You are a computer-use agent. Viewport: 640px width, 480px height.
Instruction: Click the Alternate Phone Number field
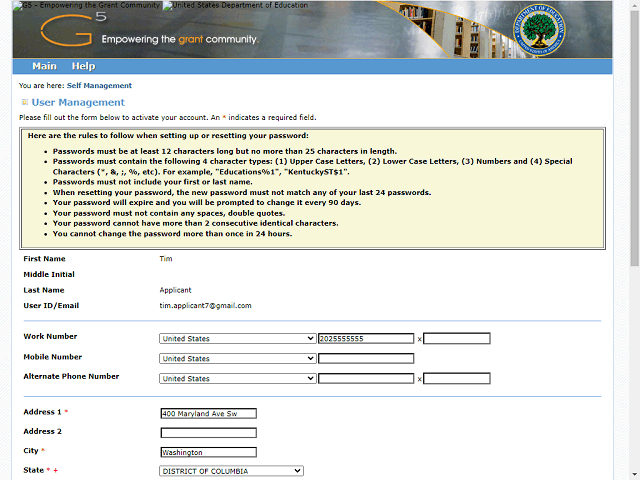365,379
